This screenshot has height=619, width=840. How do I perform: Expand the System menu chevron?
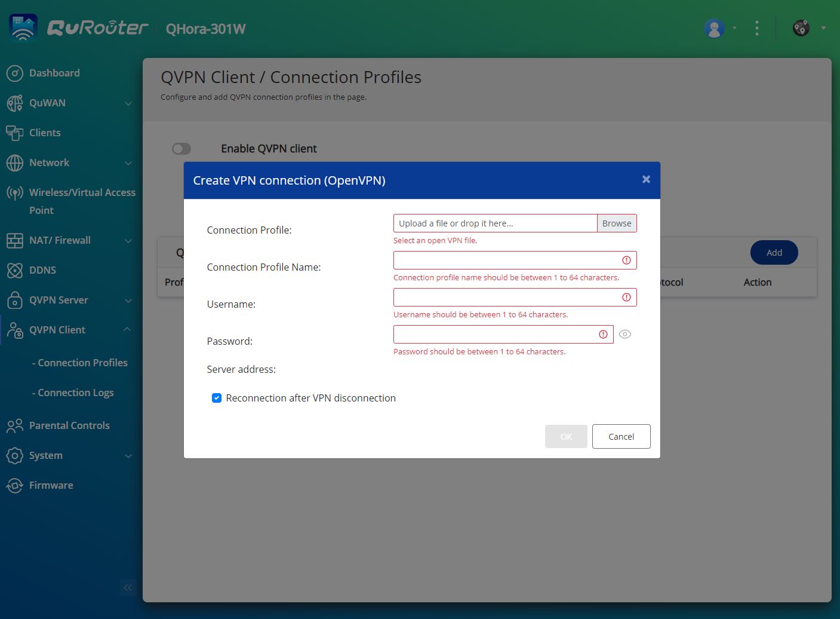coord(128,456)
